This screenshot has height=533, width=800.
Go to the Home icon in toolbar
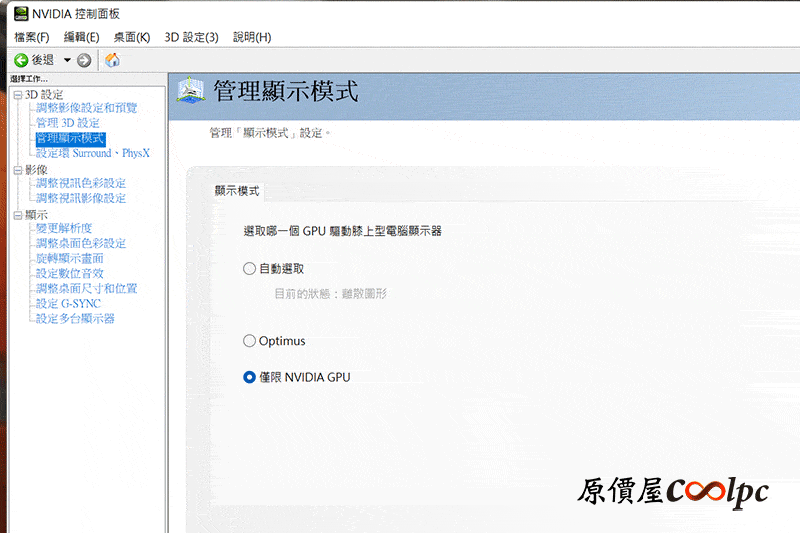pos(112,60)
